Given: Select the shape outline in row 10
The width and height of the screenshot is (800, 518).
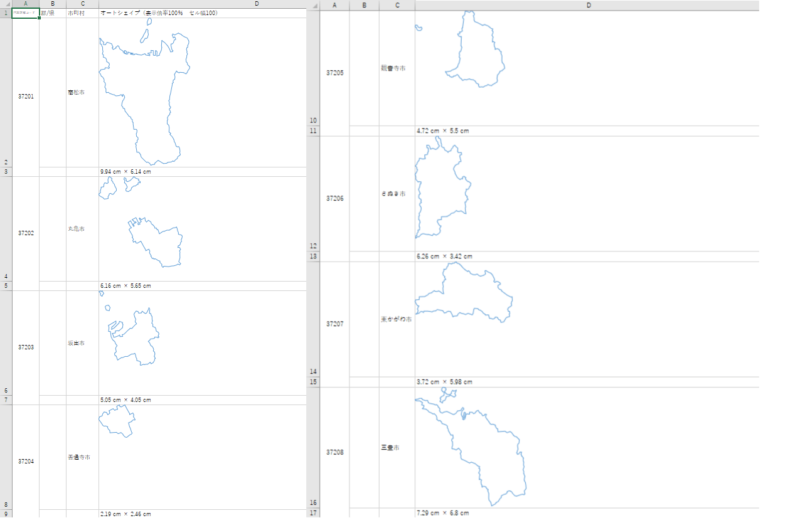Looking at the screenshot, I should point(460,50).
